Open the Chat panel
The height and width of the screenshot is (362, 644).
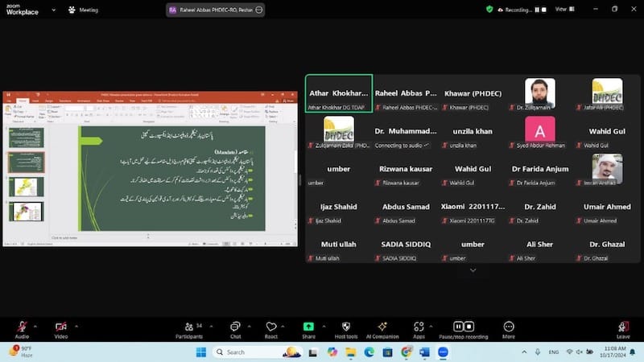coord(235,327)
